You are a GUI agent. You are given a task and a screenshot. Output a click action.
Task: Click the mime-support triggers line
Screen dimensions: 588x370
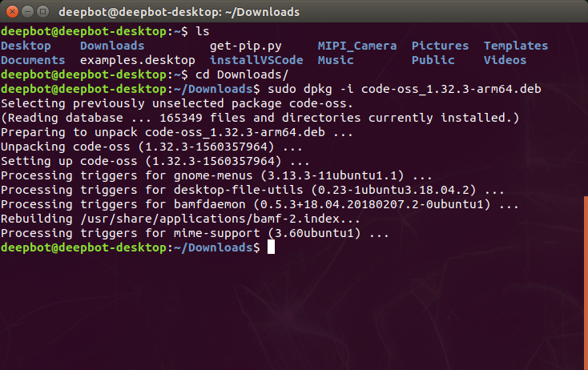(195, 233)
